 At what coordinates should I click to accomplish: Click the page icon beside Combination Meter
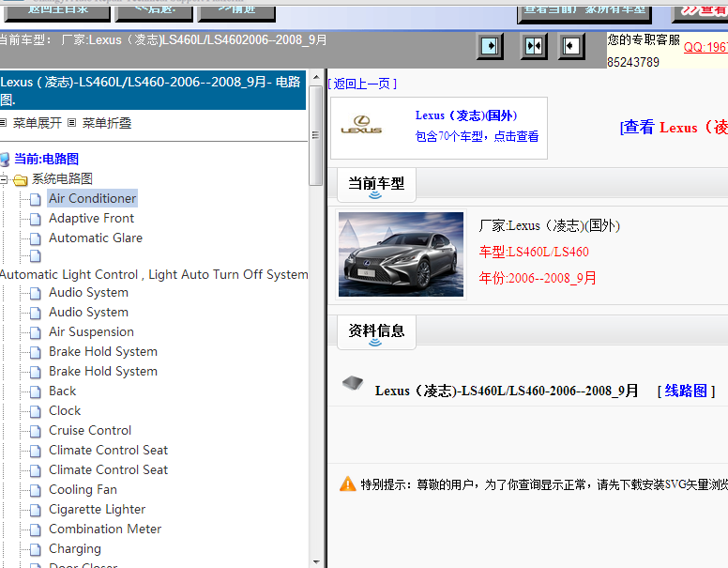(x=36, y=530)
